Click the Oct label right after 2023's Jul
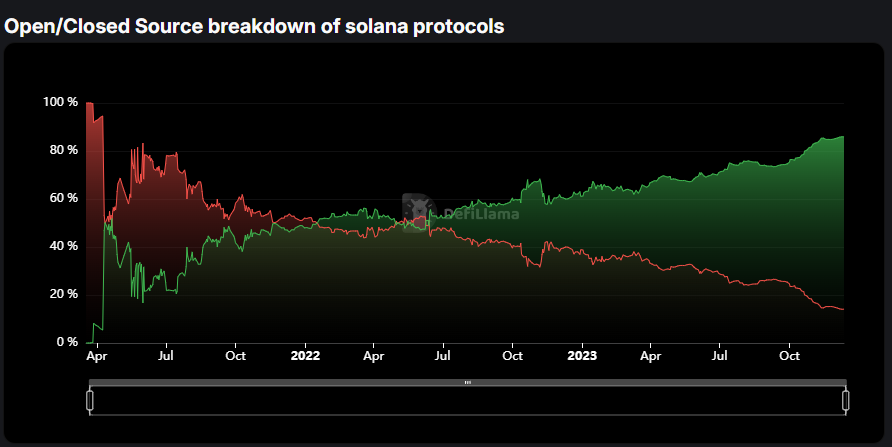This screenshot has width=892, height=447. 789,355
